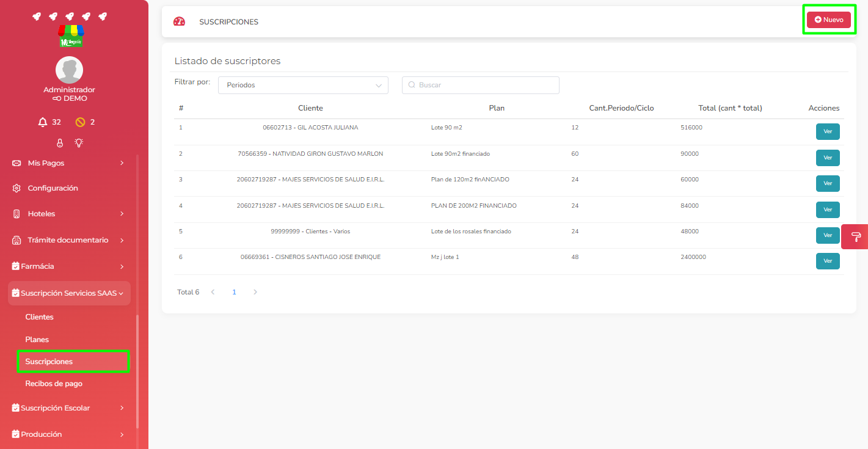The image size is (868, 449).
Task: Click the sidebar vertical scrollbar
Action: (137, 371)
